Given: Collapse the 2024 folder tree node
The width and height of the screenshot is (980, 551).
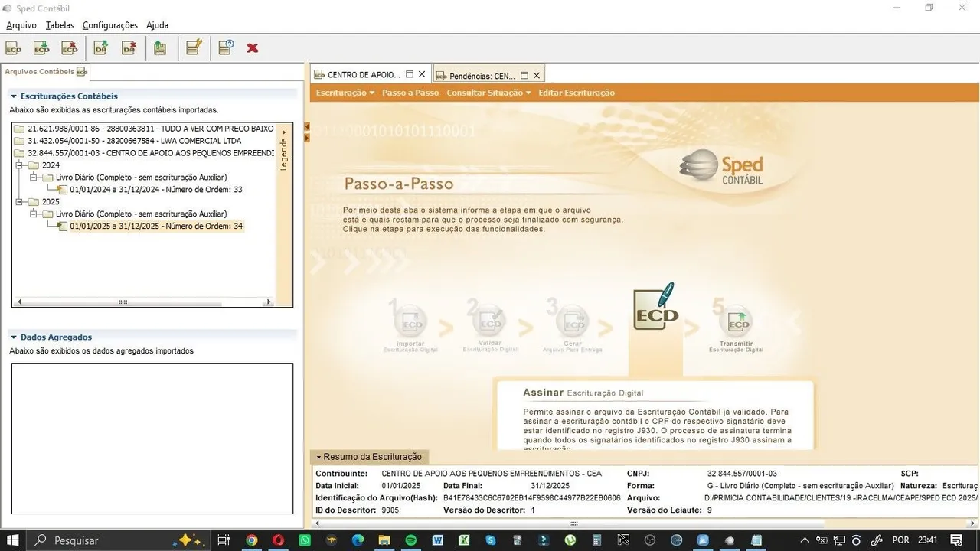Looking at the screenshot, I should [x=20, y=165].
